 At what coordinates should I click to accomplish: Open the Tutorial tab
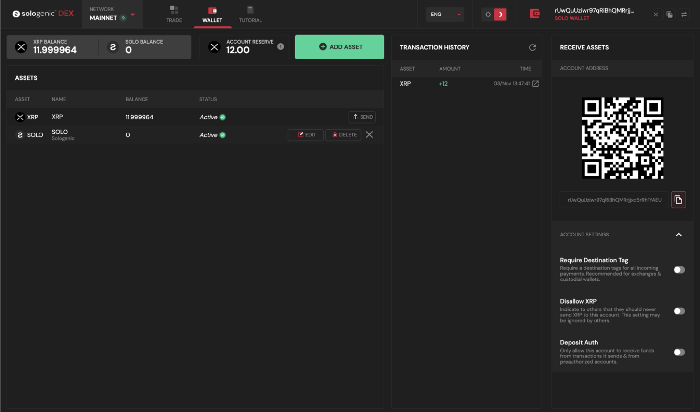click(250, 14)
